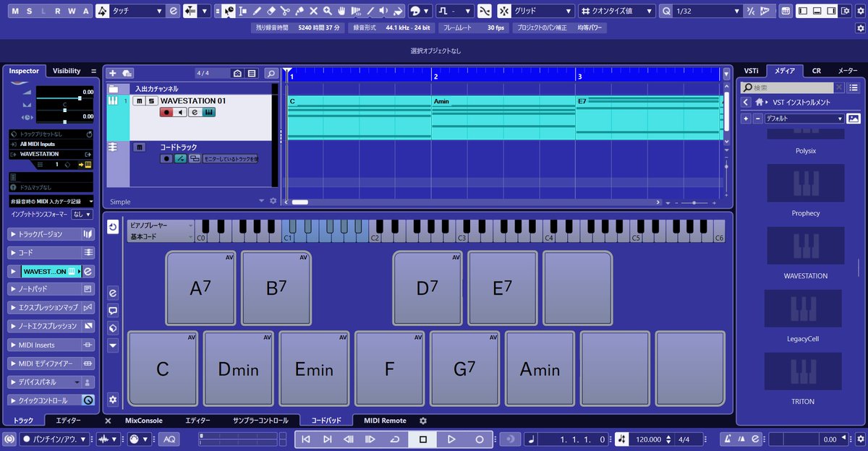This screenshot has height=451, width=868.
Task: Start playback with the Play button
Action: (x=452, y=439)
